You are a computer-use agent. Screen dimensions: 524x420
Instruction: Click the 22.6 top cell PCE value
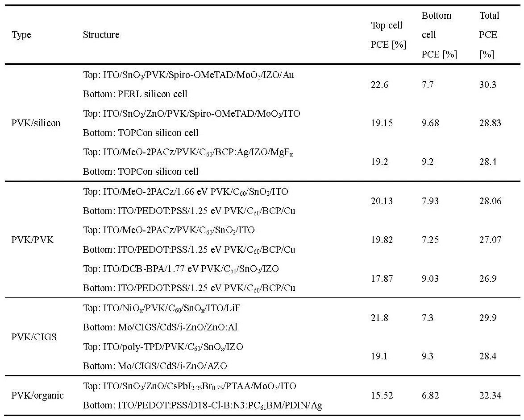coord(379,85)
